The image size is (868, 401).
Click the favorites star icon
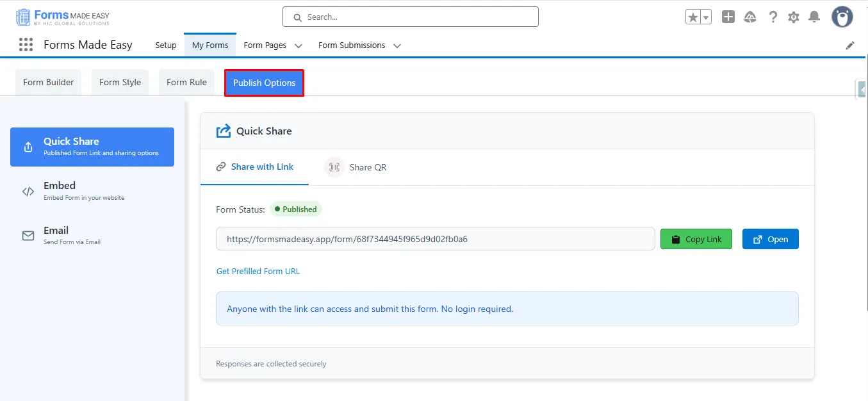click(x=693, y=17)
